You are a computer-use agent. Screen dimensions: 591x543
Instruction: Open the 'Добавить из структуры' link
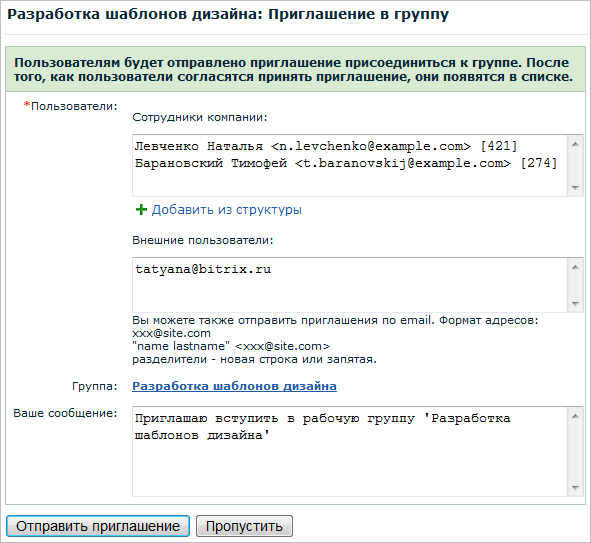coord(227,210)
